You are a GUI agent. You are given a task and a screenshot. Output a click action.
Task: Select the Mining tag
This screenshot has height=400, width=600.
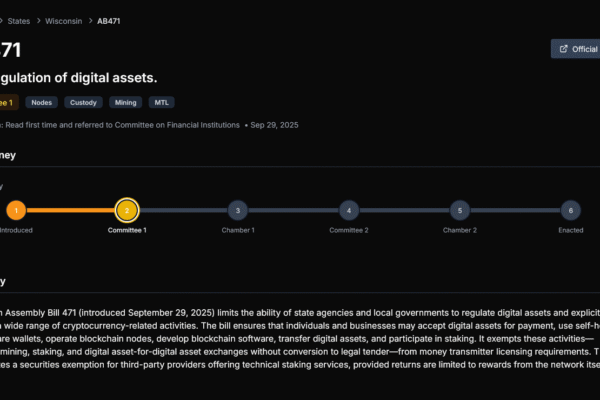pos(125,102)
